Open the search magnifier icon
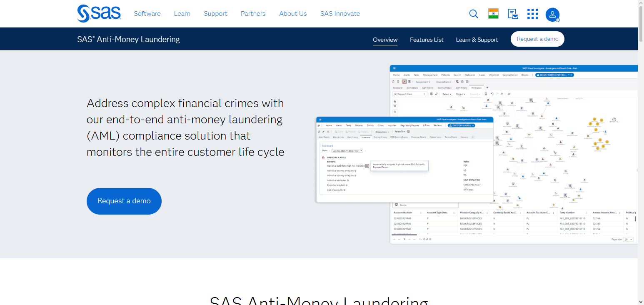Viewport: 644px width, 305px height. (474, 14)
